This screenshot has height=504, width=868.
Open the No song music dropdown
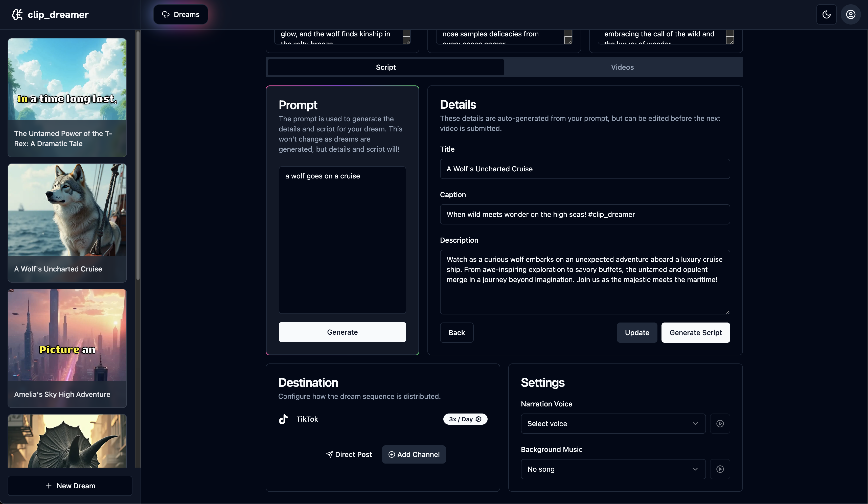click(613, 469)
